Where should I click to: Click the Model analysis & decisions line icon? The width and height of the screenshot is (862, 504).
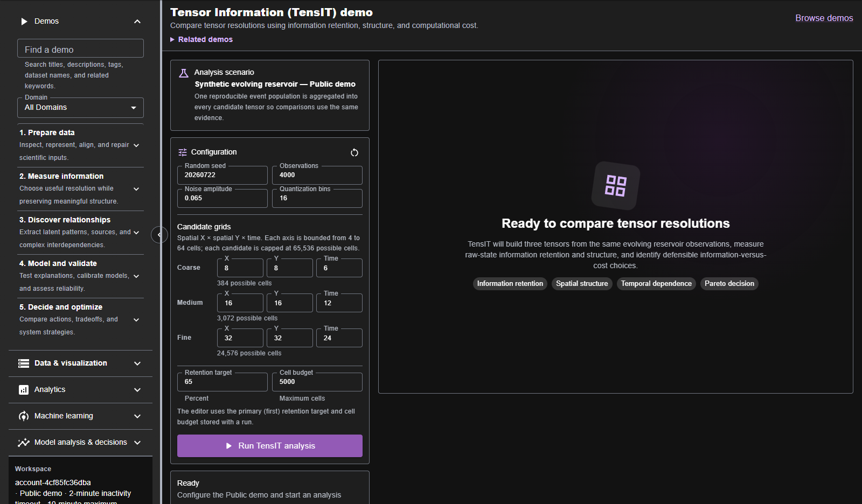[24, 443]
